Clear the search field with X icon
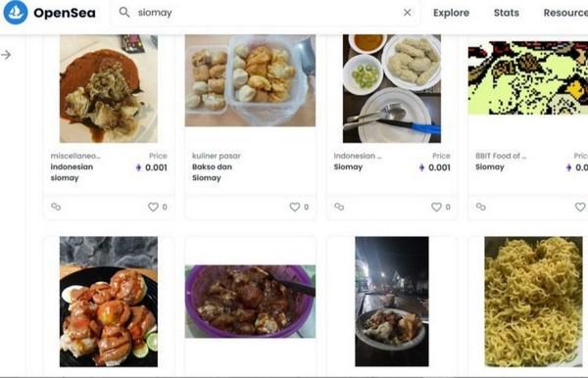 (x=407, y=13)
